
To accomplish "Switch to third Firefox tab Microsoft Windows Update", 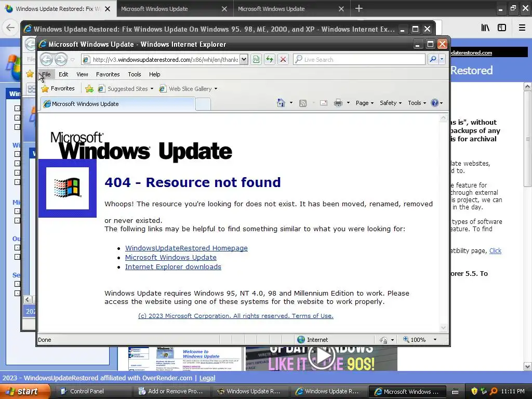I will tap(291, 9).
